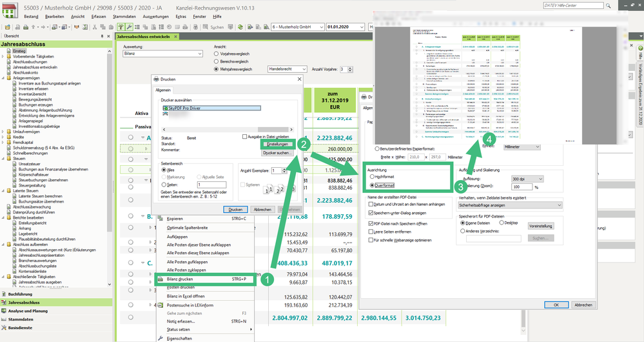Click the Skalierung zoom input field
Image resolution: width=644 pixels, height=342 pixels.
coord(522,186)
